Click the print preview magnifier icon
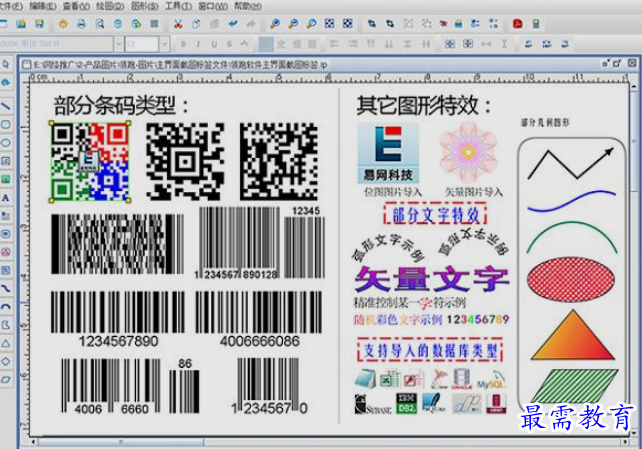 (99, 24)
